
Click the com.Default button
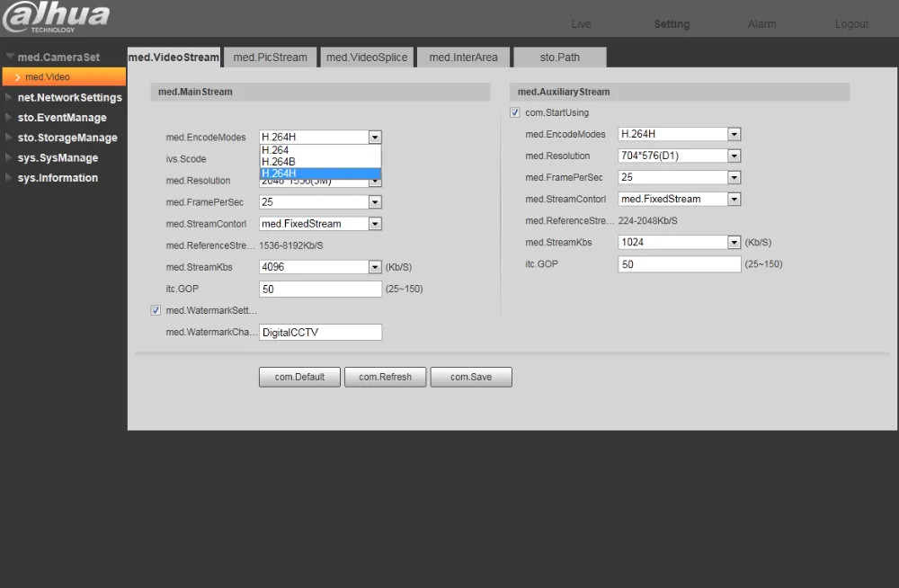point(299,377)
